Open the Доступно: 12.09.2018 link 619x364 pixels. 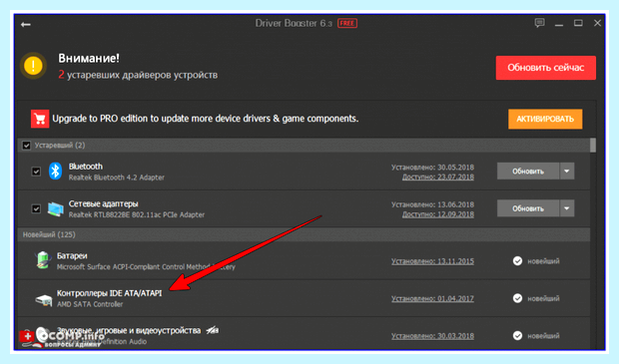pos(438,214)
